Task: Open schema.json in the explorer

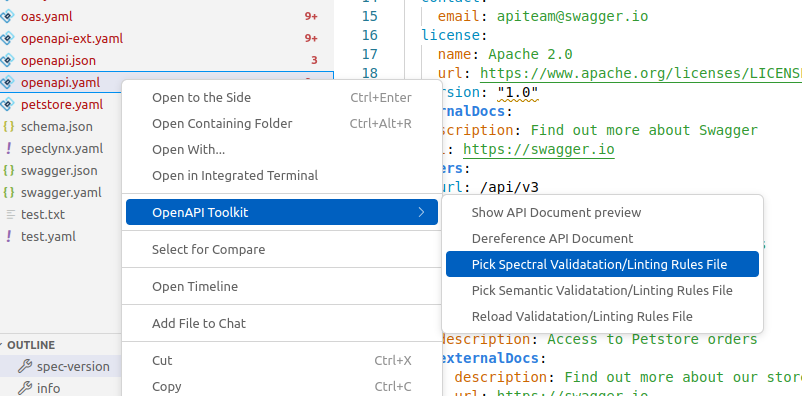Action: click(57, 127)
